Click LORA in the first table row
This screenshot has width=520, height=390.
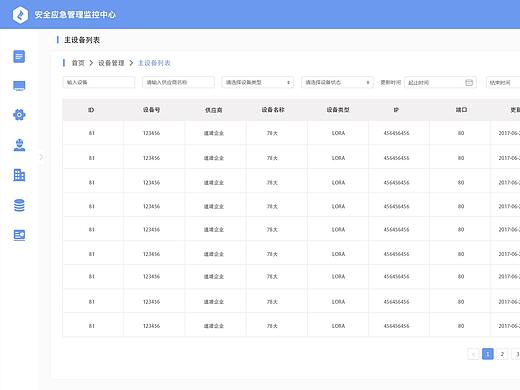click(x=338, y=133)
